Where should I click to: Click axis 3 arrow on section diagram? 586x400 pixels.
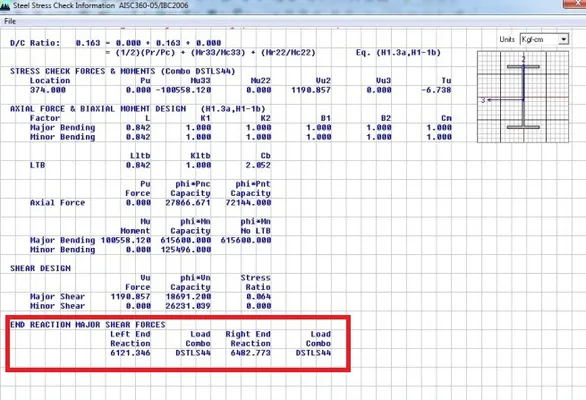tap(486, 100)
